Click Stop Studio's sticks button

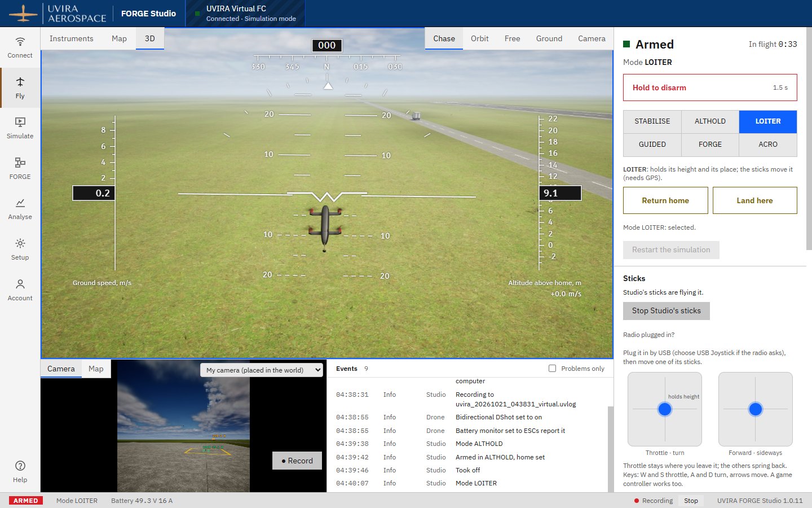pyautogui.click(x=667, y=311)
